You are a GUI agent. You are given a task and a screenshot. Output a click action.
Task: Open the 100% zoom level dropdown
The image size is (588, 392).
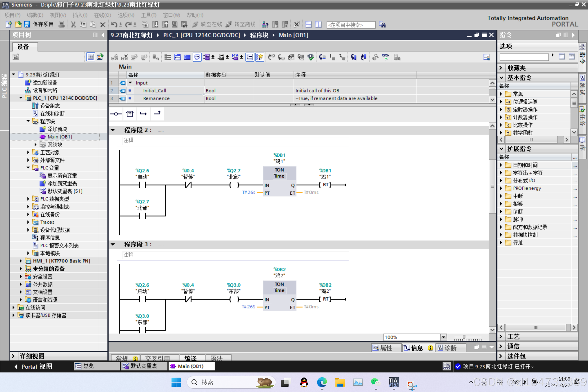pos(443,337)
